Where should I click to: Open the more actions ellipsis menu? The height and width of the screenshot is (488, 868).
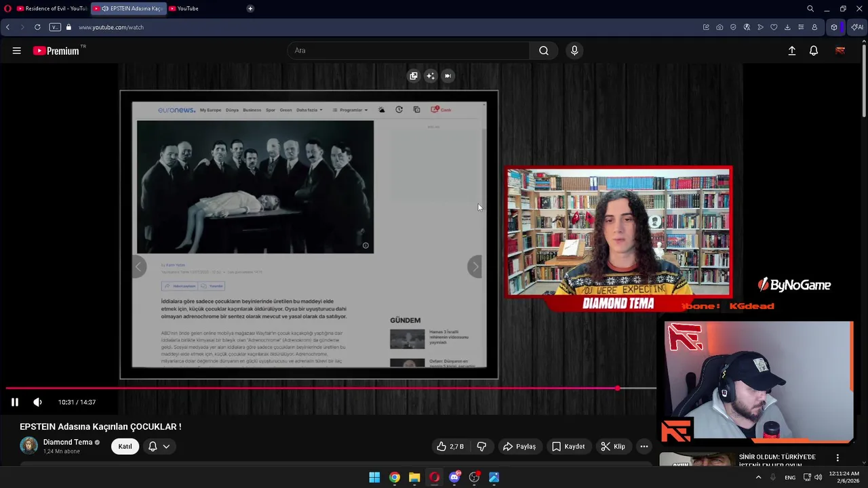(x=644, y=447)
